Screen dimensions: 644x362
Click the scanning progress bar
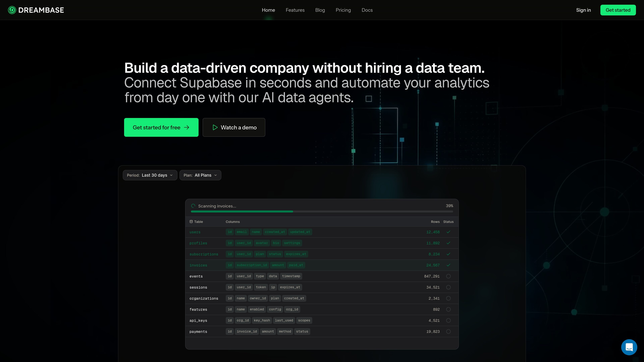point(322,212)
